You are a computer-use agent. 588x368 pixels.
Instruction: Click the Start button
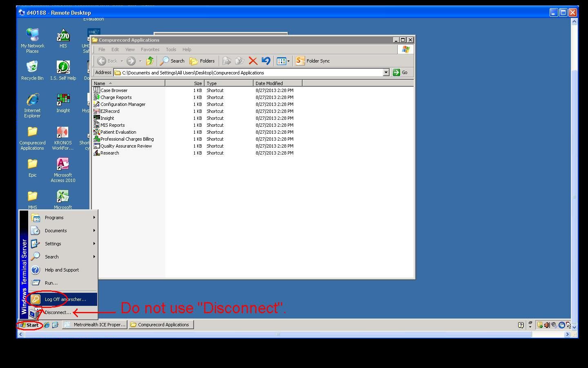(x=29, y=325)
